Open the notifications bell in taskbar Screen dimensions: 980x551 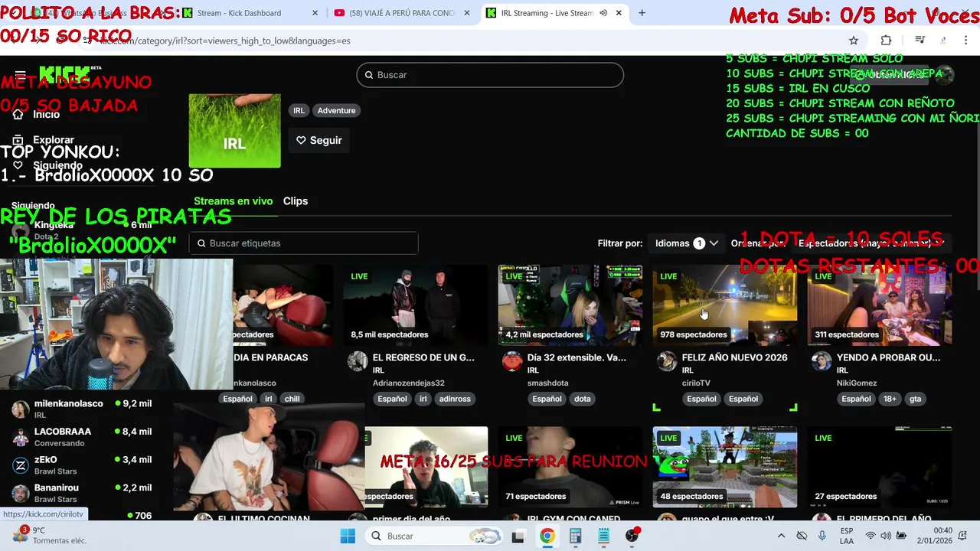click(x=964, y=536)
